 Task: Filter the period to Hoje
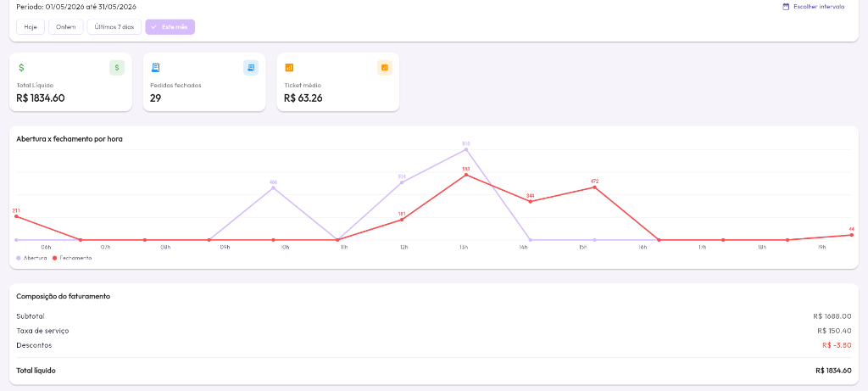point(31,26)
